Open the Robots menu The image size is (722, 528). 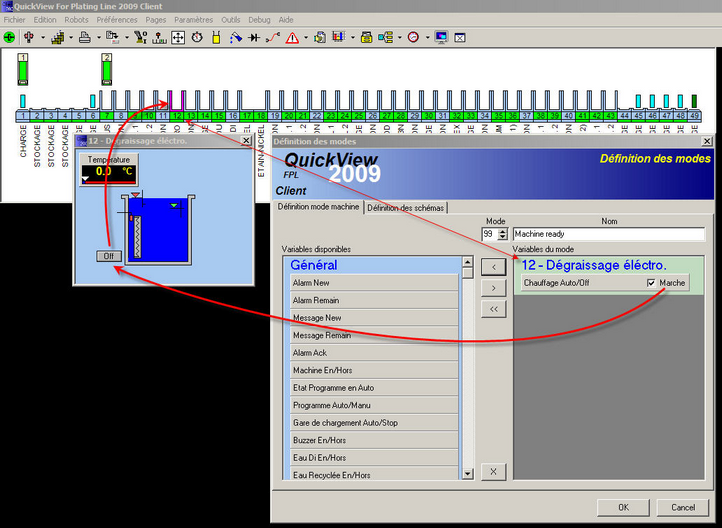coord(76,20)
